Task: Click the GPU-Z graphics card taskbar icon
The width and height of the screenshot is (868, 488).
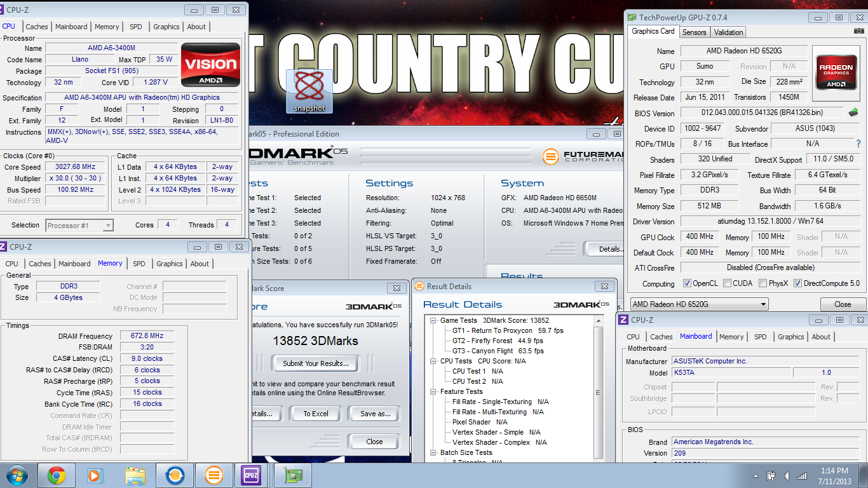Action: [x=293, y=475]
